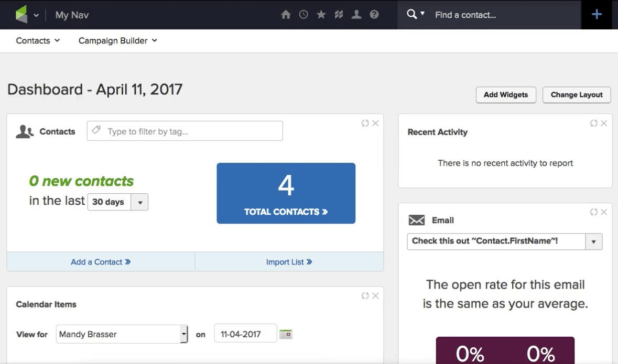
Task: Click the Add Widgets button
Action: 505,95
